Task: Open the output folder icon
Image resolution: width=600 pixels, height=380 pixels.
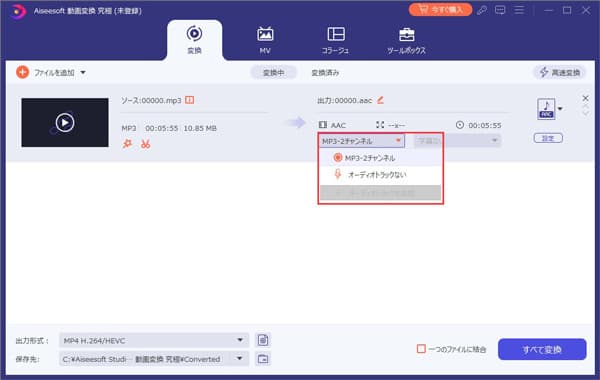Action: pyautogui.click(x=263, y=359)
